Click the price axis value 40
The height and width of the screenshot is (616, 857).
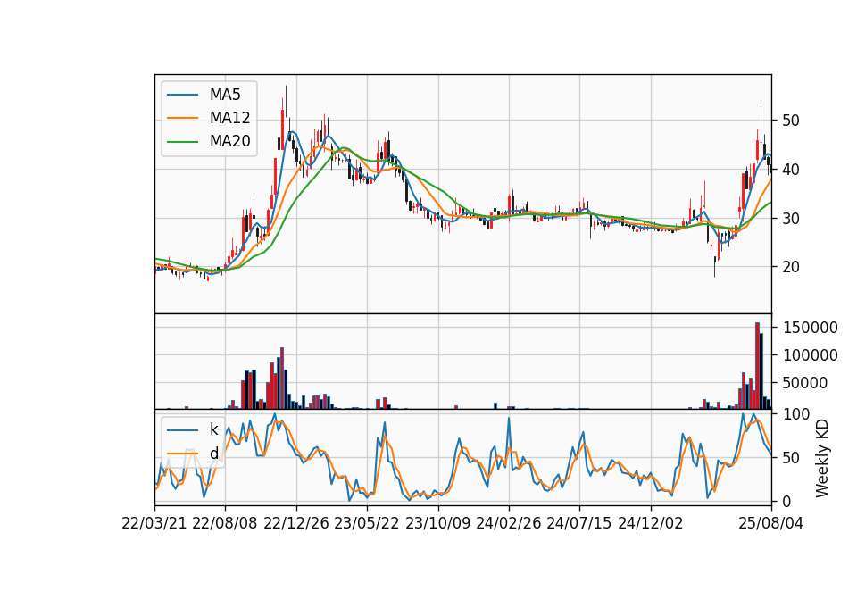791,170
